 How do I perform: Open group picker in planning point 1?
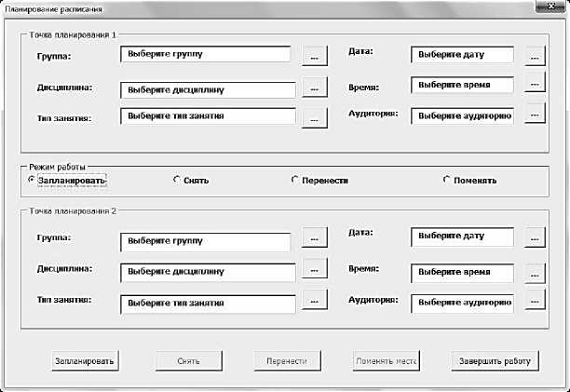tap(315, 57)
